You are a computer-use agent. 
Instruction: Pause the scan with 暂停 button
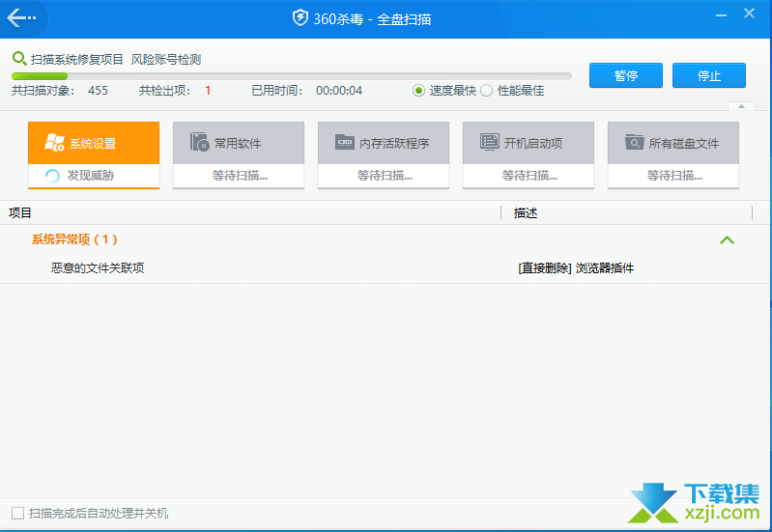626,75
